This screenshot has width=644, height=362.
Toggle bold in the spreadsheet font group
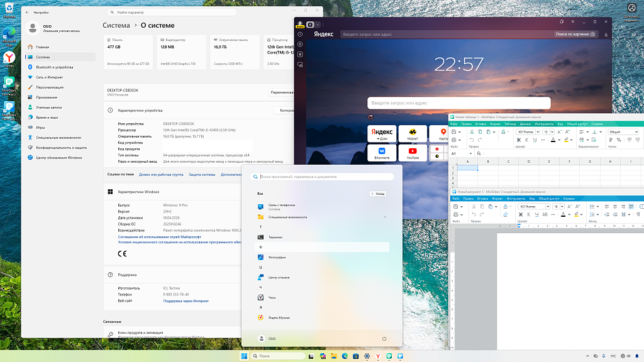pos(519,140)
